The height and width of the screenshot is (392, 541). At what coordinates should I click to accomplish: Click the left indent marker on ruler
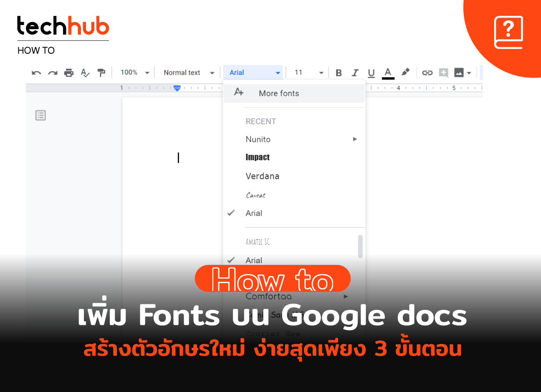click(177, 88)
